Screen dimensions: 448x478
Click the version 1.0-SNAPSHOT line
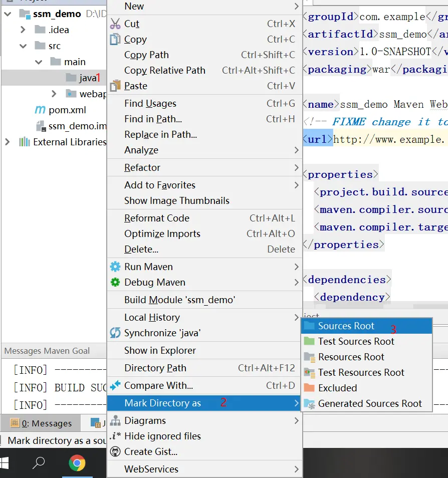[375, 52]
